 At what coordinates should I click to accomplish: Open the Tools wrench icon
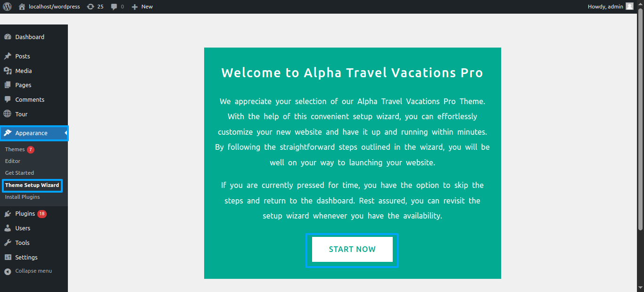pos(8,243)
